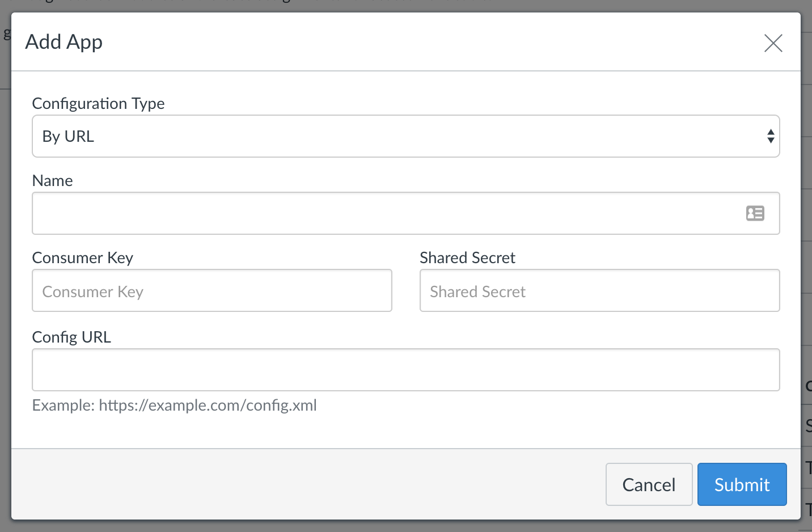Cancel adding the app

coord(649,484)
